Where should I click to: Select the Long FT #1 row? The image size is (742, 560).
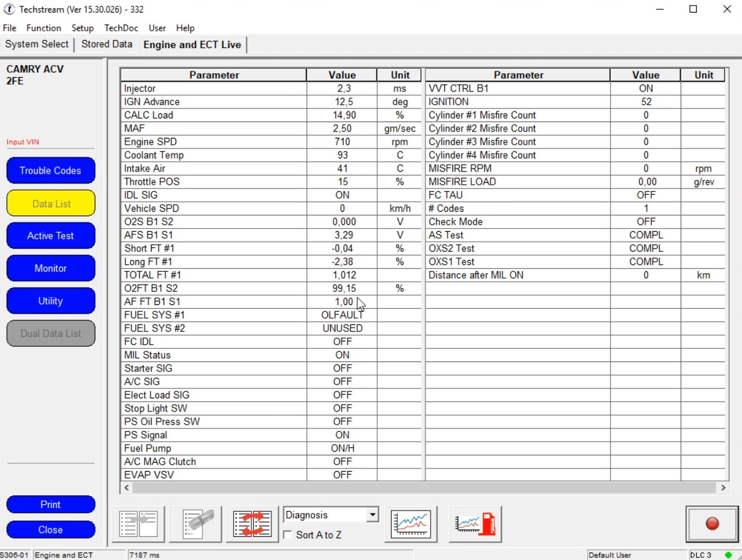point(271,262)
